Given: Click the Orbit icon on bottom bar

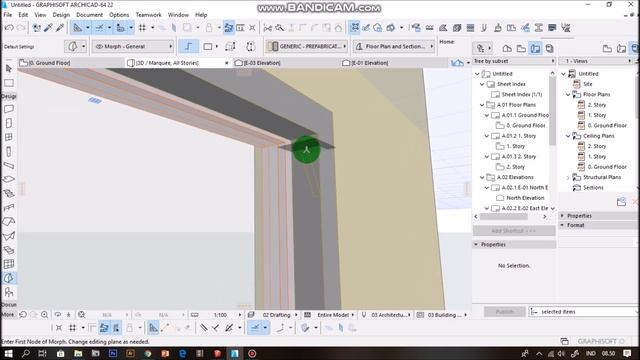Looking at the screenshot, I should 58,315.
